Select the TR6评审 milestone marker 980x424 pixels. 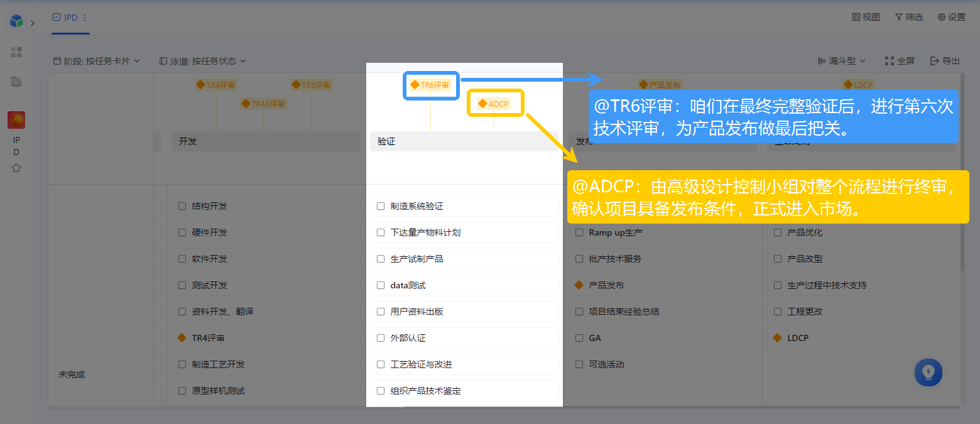point(430,85)
